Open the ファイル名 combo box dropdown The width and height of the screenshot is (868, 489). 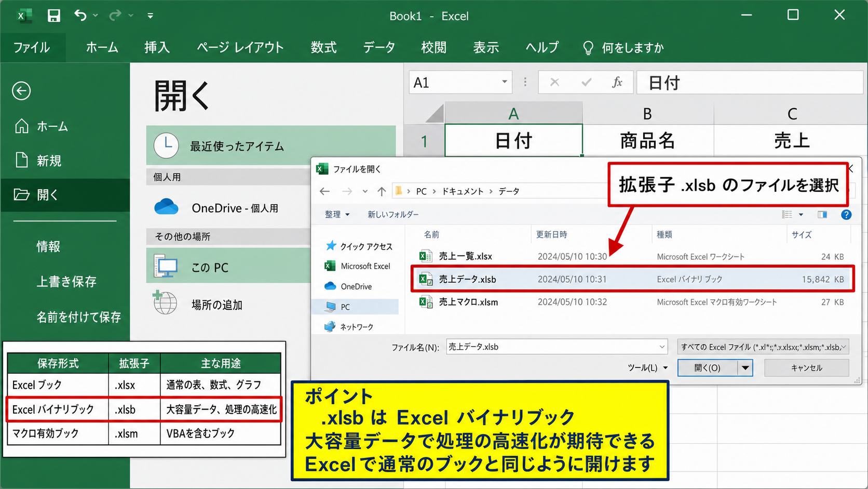662,347
